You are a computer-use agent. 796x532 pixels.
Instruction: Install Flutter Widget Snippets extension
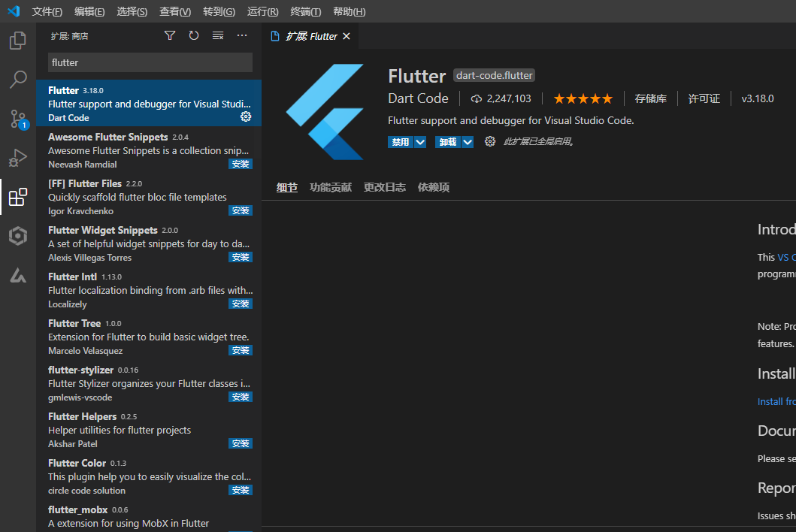(x=241, y=258)
